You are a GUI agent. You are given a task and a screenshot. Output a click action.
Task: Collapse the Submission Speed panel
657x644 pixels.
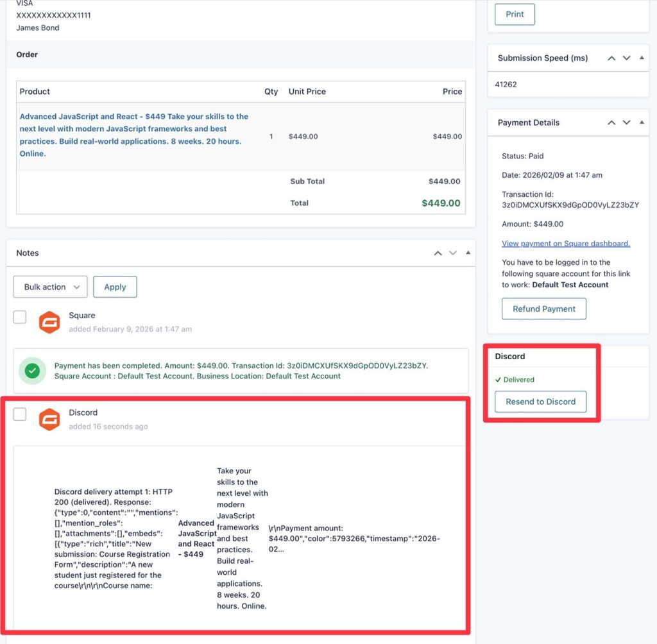click(x=642, y=58)
